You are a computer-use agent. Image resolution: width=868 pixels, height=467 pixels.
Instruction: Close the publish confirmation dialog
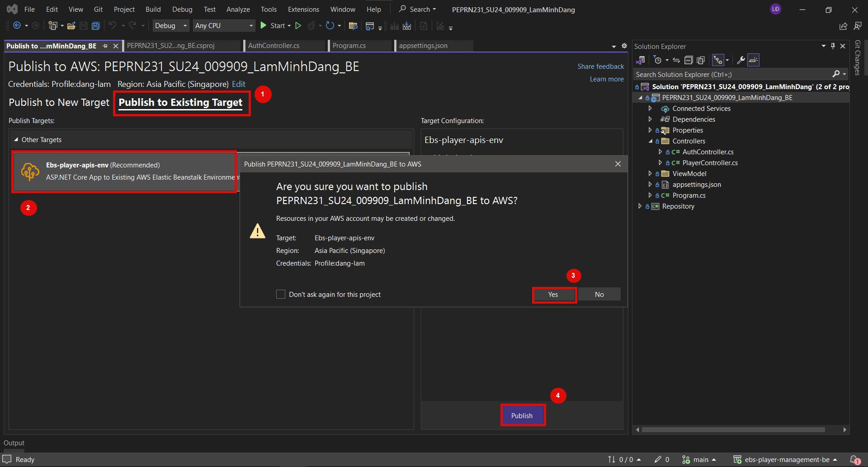click(x=618, y=164)
